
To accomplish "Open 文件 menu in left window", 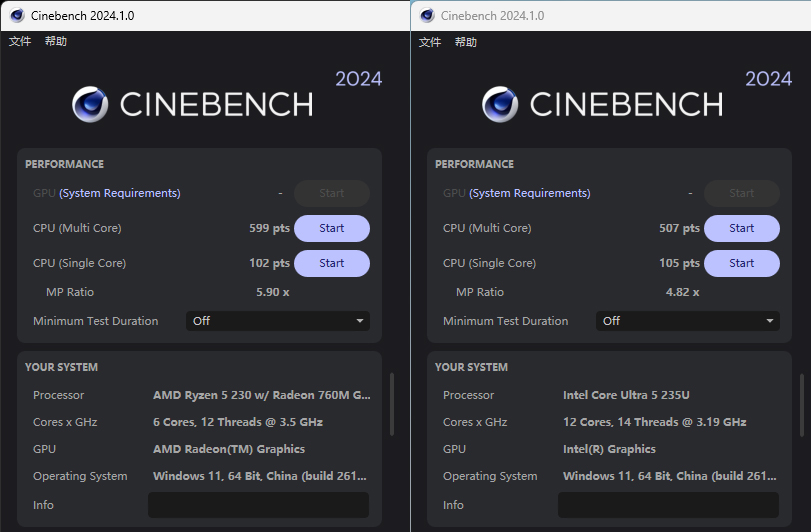I will (x=20, y=42).
